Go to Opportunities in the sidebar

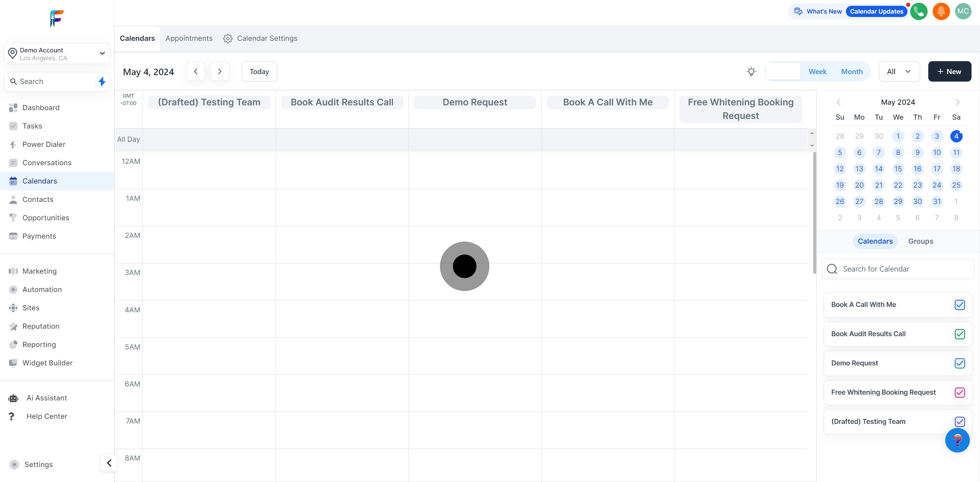tap(45, 218)
